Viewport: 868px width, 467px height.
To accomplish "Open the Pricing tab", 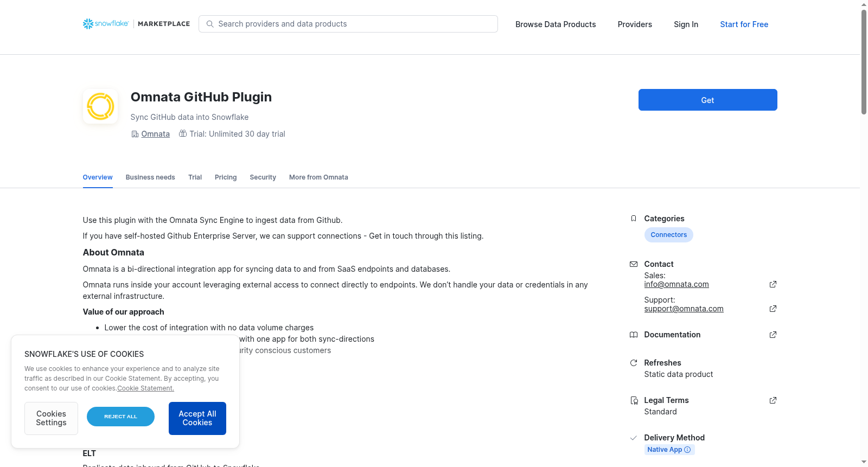I will 226,177.
